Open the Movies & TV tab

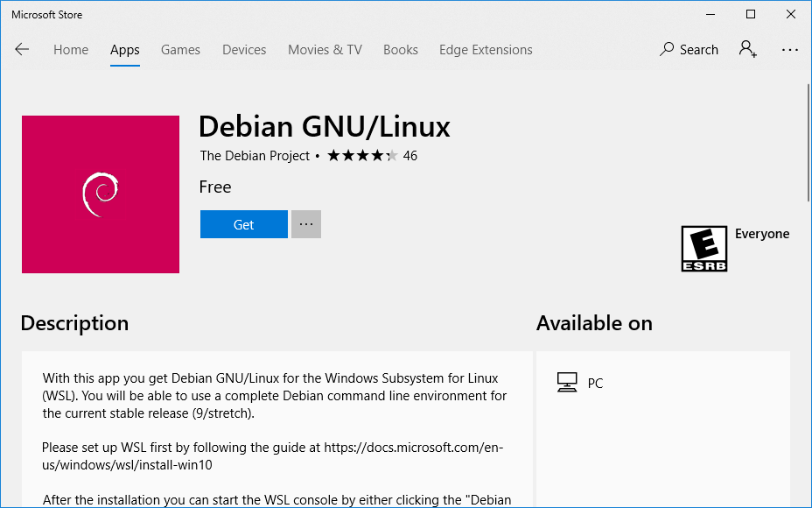pyautogui.click(x=325, y=50)
